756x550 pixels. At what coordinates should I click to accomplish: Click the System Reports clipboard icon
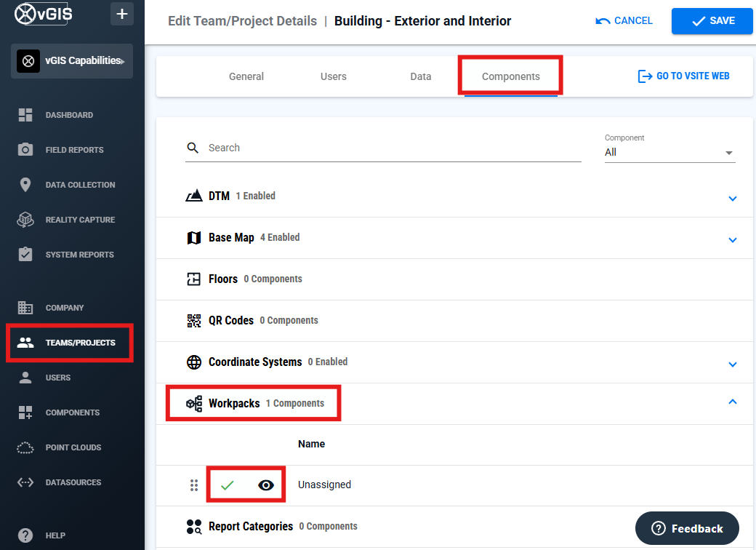tap(25, 254)
